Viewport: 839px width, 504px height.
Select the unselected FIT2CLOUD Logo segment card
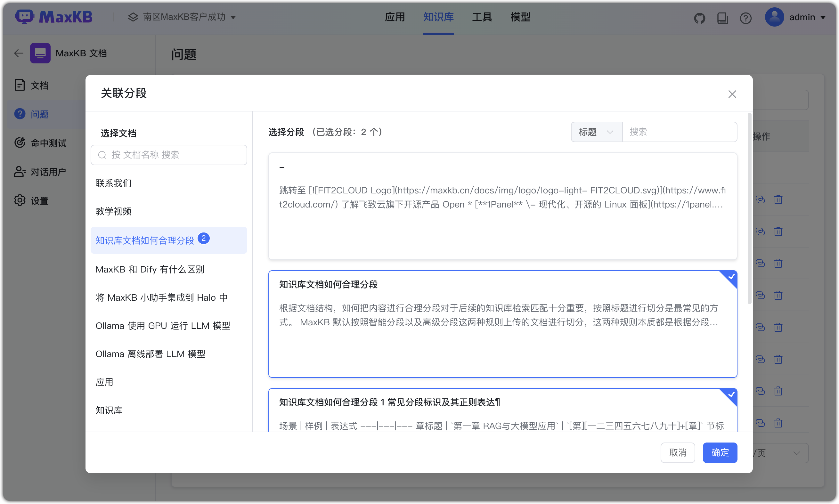(x=502, y=206)
